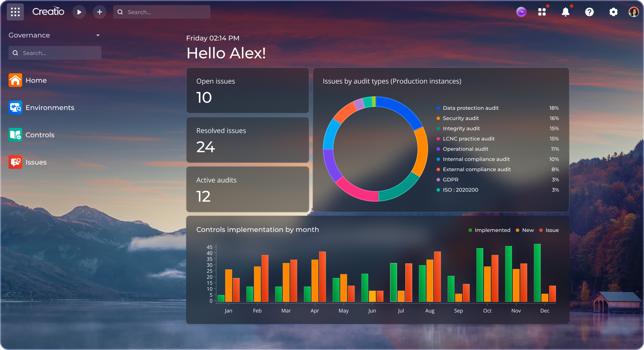Open the settings gear icon
The height and width of the screenshot is (350, 644).
click(613, 12)
